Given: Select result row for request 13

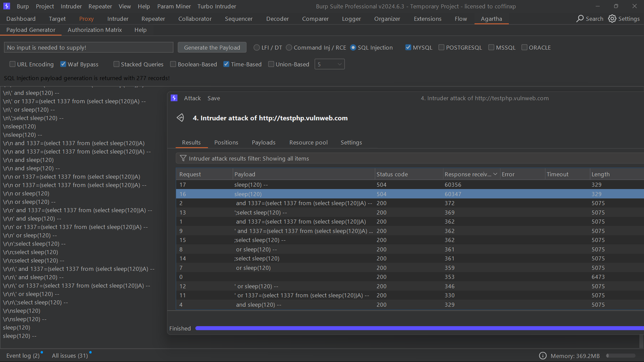Looking at the screenshot, I should click(409, 212).
